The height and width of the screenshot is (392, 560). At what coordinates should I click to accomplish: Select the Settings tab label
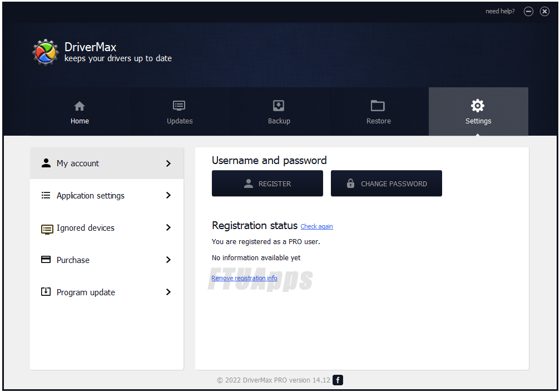point(478,121)
